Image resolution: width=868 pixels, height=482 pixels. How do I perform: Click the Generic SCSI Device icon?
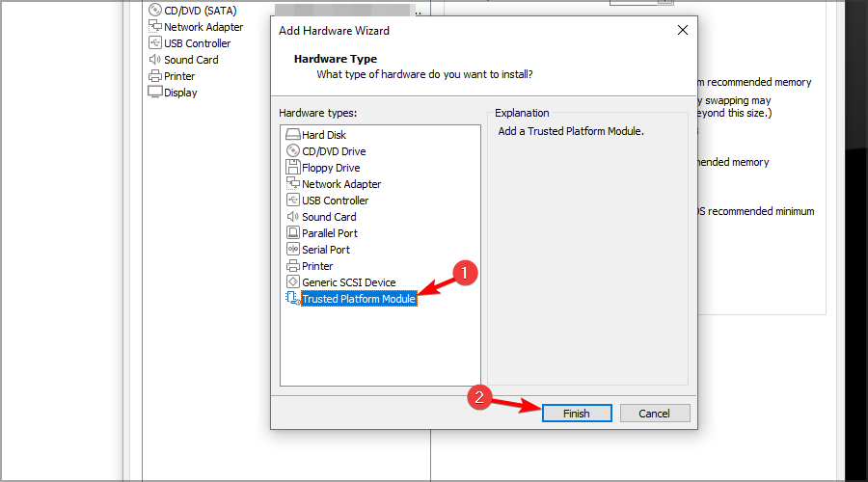294,282
